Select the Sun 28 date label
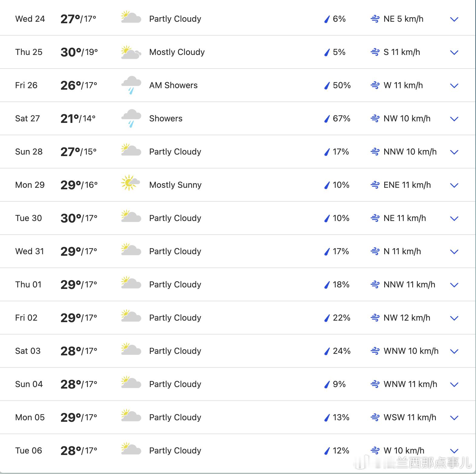The width and height of the screenshot is (476, 474). pos(29,152)
